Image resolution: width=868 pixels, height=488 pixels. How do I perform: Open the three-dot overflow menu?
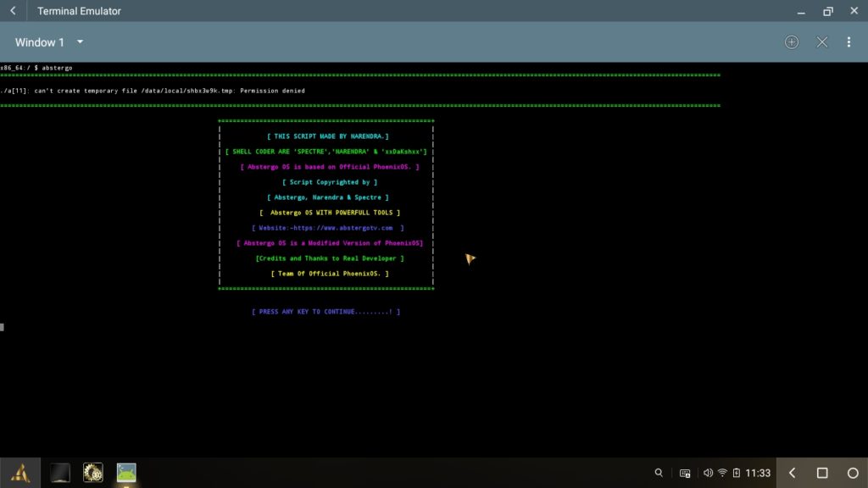[849, 42]
